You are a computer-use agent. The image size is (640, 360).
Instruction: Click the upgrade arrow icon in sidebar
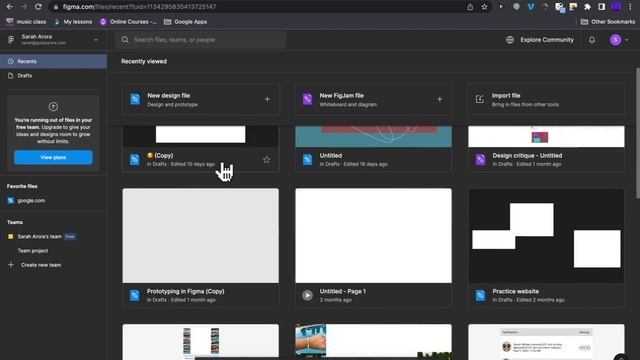pyautogui.click(x=53, y=107)
